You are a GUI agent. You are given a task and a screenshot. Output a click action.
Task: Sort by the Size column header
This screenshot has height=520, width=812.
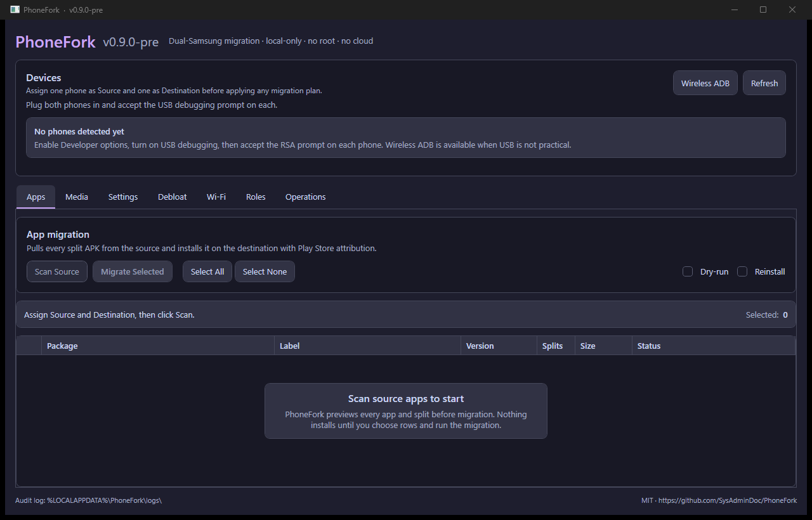click(603, 346)
